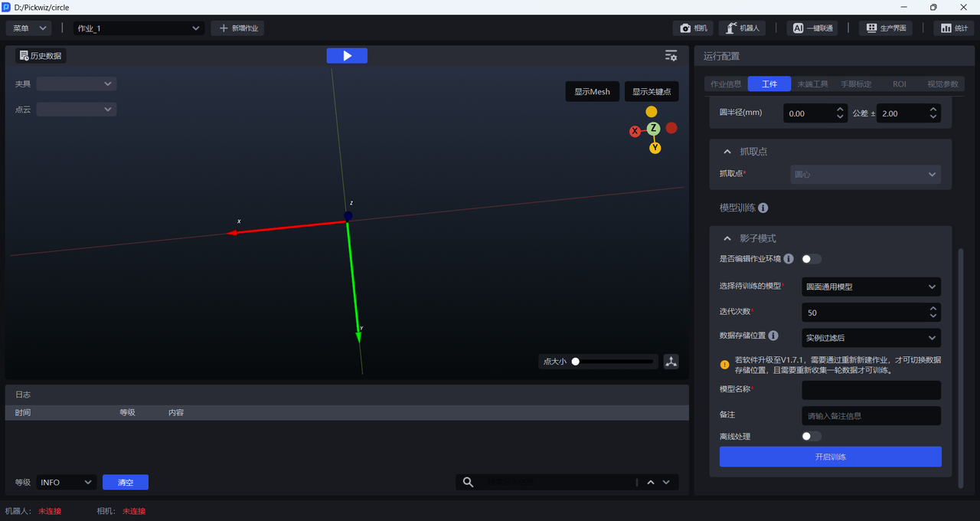Click the X axis gizmo circle

[x=635, y=132]
